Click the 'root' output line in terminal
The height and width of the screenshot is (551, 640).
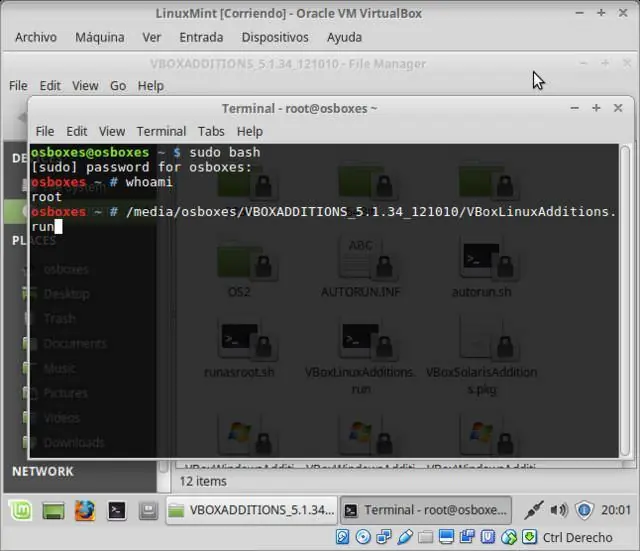pos(47,197)
